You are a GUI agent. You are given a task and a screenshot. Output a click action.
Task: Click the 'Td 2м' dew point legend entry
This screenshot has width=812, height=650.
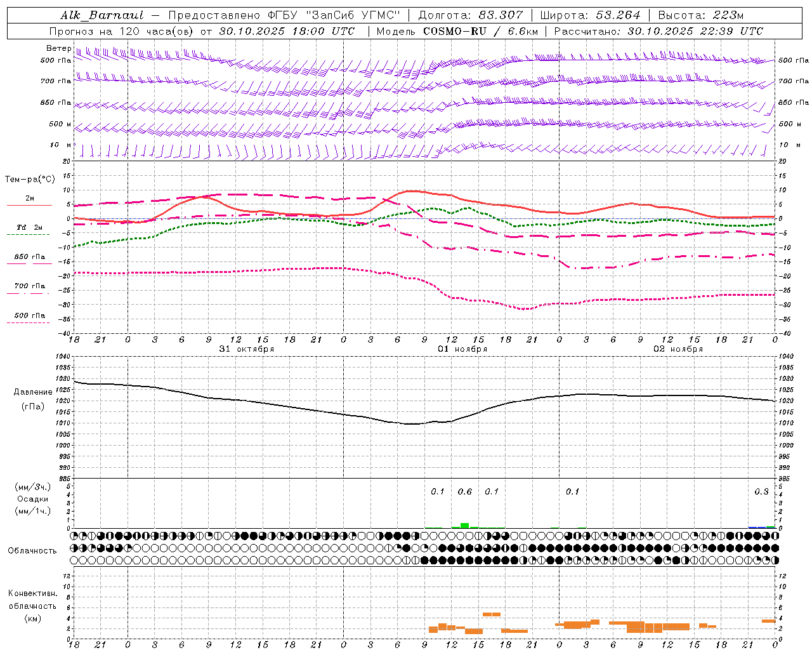click(x=29, y=227)
